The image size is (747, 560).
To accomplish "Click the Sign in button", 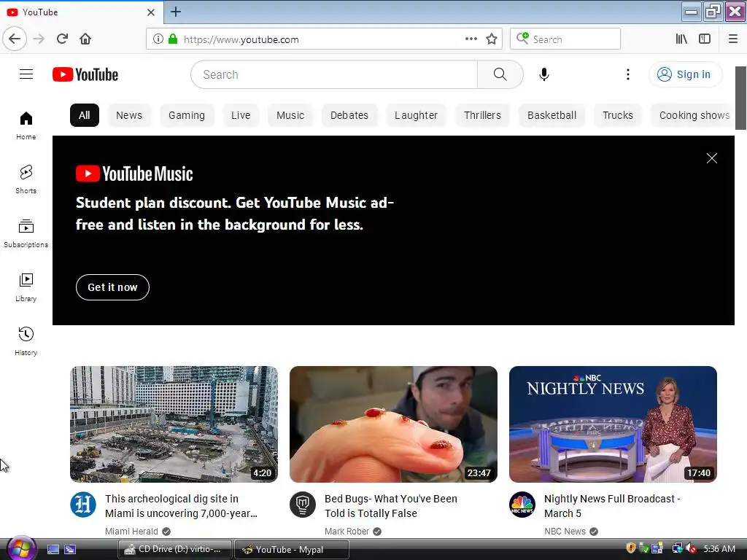I will [685, 74].
